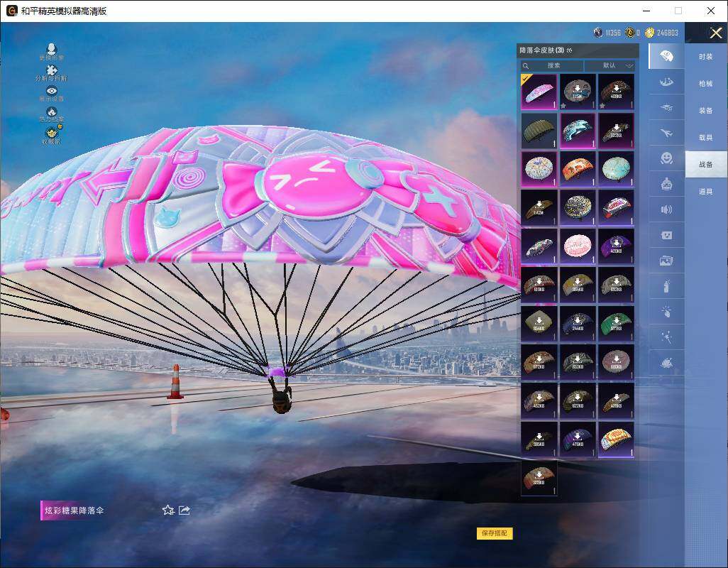Select the robot head category icon
Viewport: 728px width, 568px height.
(x=666, y=184)
